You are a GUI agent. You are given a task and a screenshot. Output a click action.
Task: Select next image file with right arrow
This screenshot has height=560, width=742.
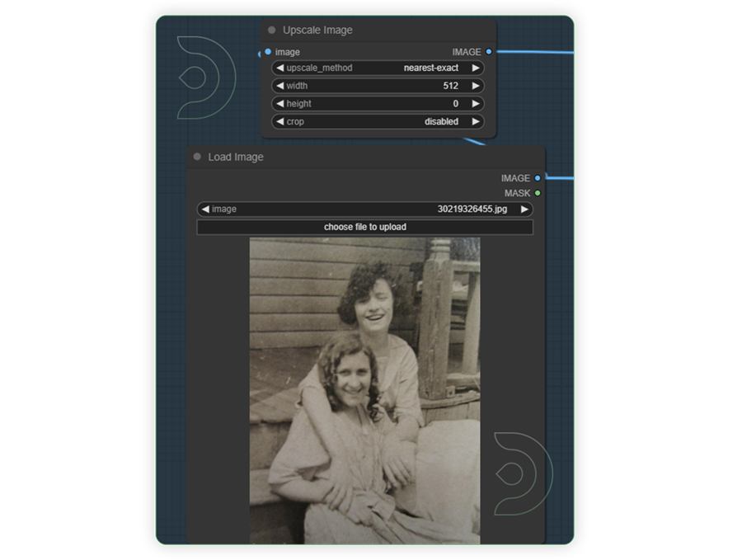(x=524, y=209)
